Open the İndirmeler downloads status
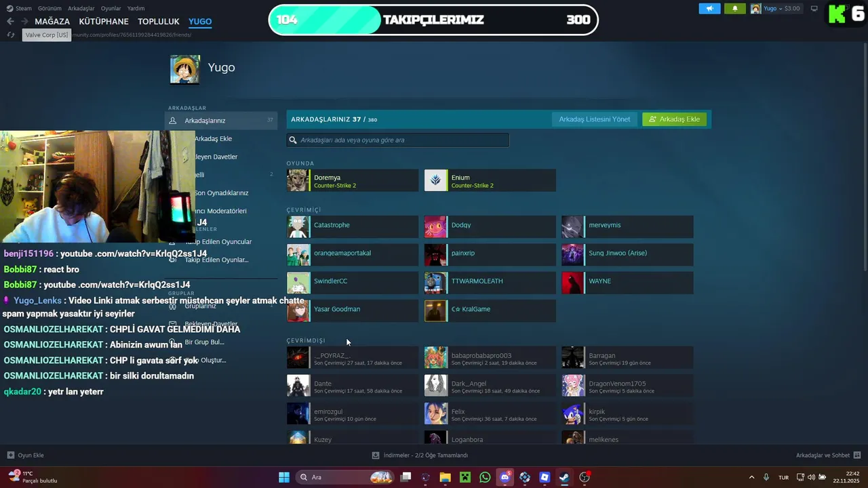 coord(420,455)
